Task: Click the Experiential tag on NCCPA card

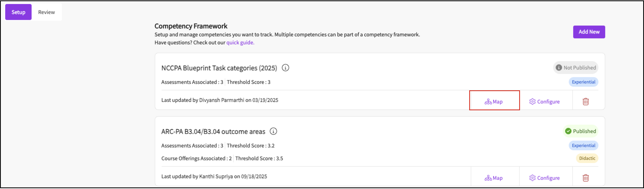Action: coord(584,82)
